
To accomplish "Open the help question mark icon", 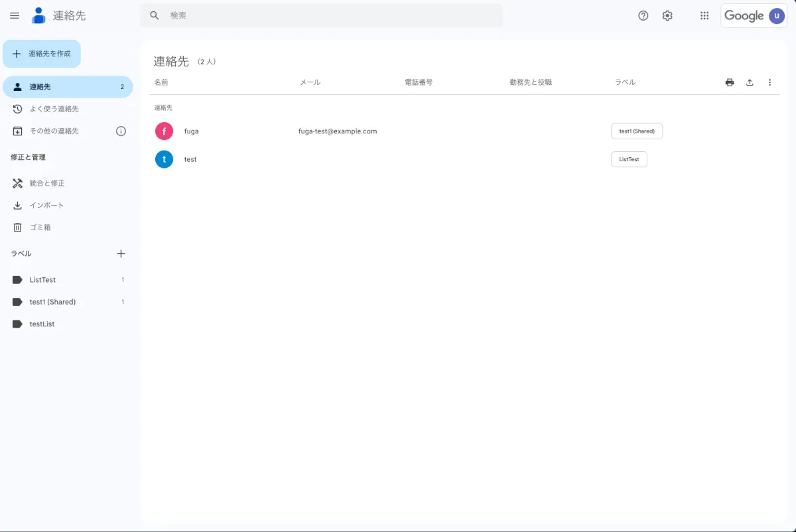I will coord(643,15).
